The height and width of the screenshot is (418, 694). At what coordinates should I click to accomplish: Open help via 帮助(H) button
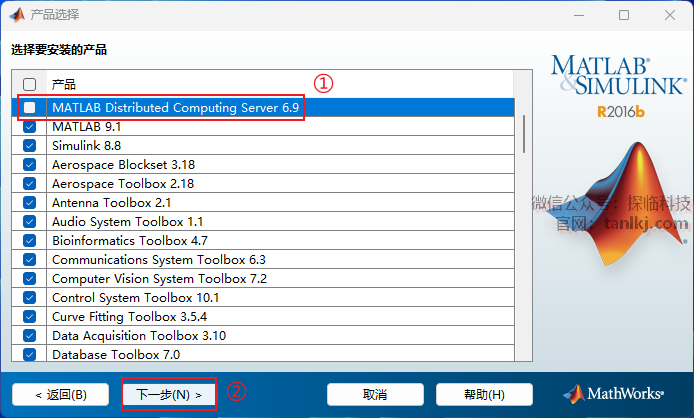(x=484, y=394)
